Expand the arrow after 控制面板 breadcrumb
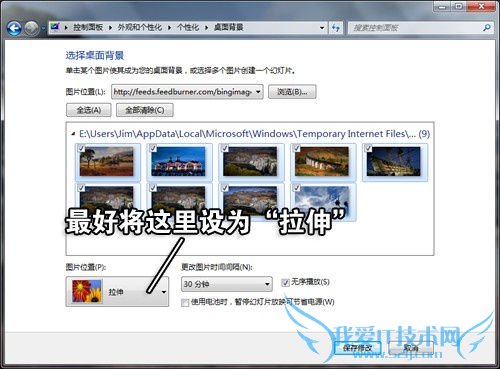The width and height of the screenshot is (500, 369). [110, 28]
